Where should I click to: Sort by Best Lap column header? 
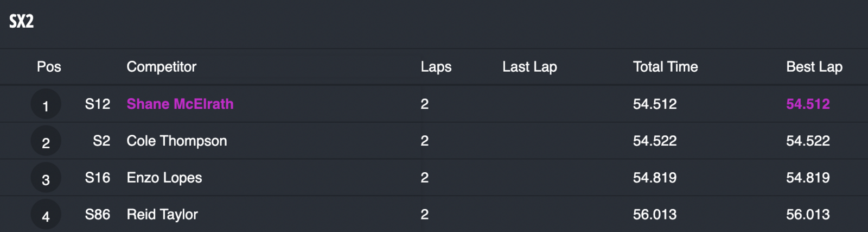pos(814,67)
